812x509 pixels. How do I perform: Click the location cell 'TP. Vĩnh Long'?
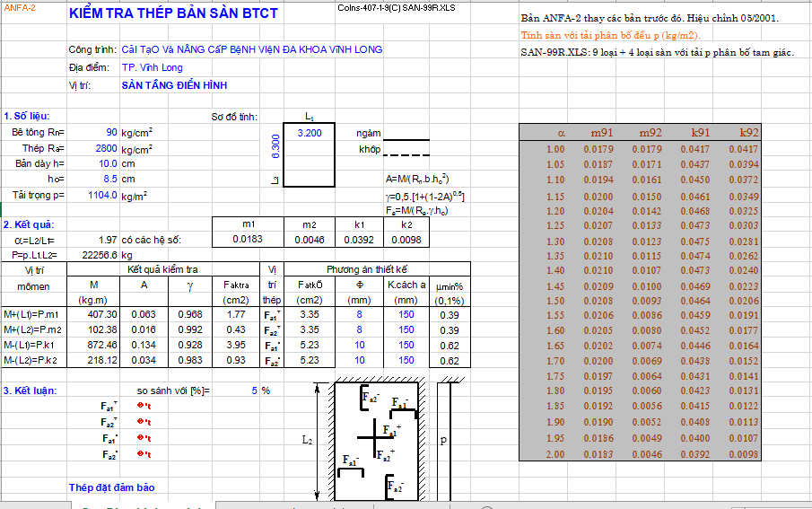click(153, 67)
